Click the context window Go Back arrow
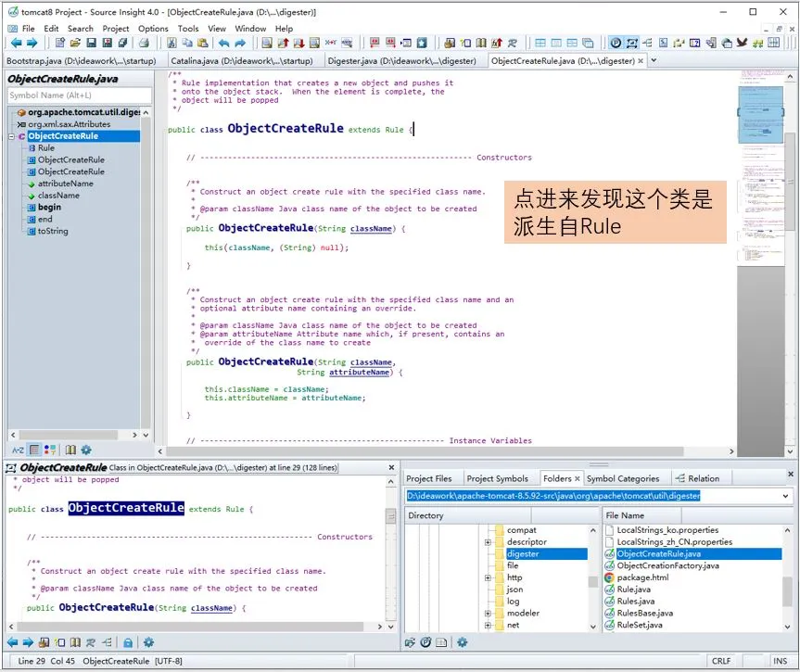 pos(13,642)
